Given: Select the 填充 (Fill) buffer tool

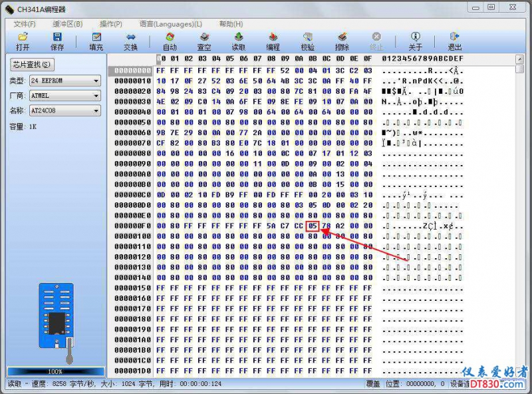Looking at the screenshot, I should (x=96, y=41).
